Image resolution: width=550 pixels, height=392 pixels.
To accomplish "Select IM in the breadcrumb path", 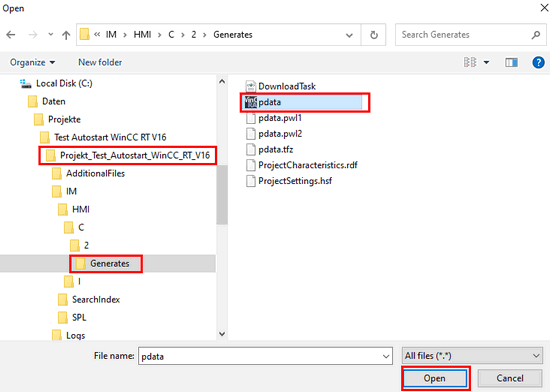I will pos(111,34).
